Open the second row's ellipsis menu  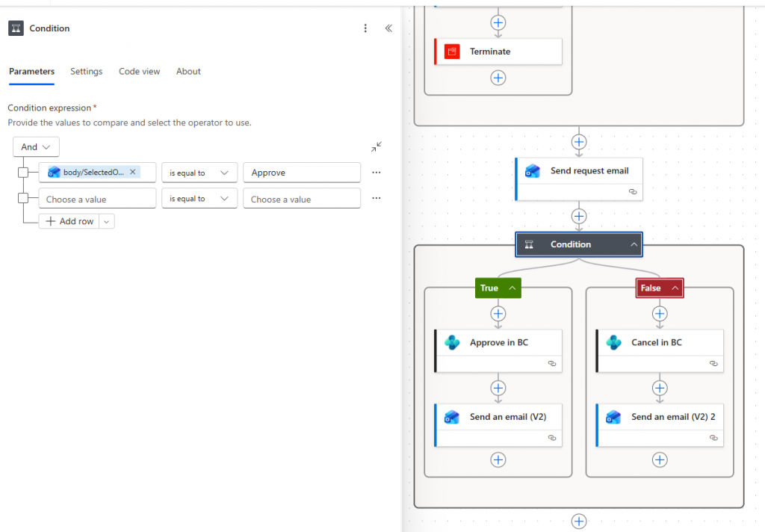(x=376, y=199)
